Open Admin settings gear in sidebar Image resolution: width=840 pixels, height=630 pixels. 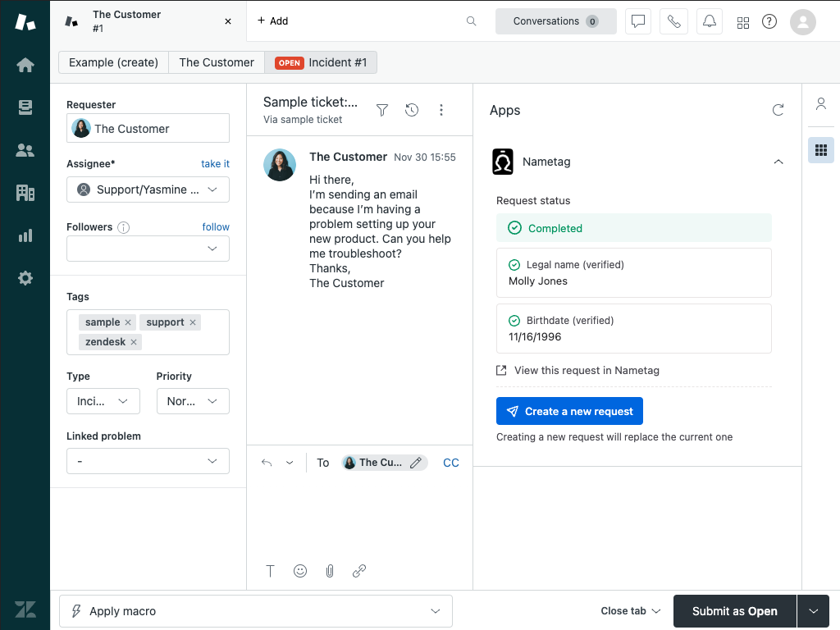click(x=25, y=278)
